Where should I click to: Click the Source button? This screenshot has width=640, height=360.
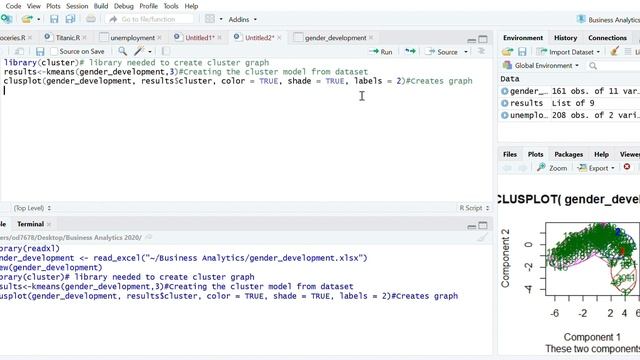[442, 52]
